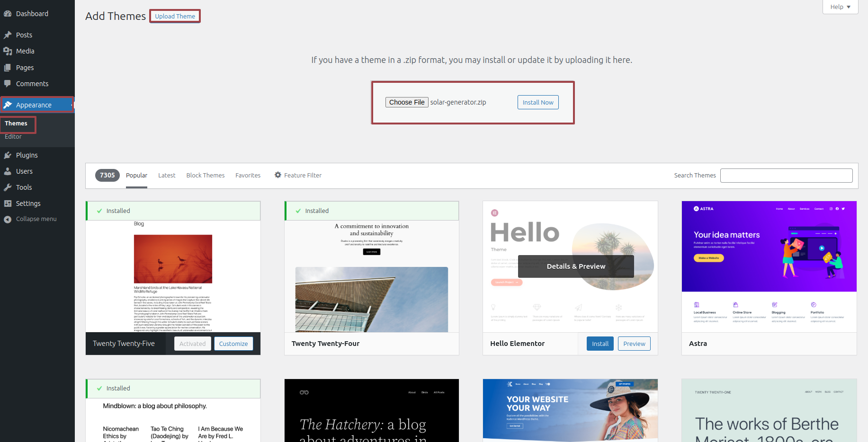Click the solar-generator.zip file name
868x442 pixels.
(458, 102)
